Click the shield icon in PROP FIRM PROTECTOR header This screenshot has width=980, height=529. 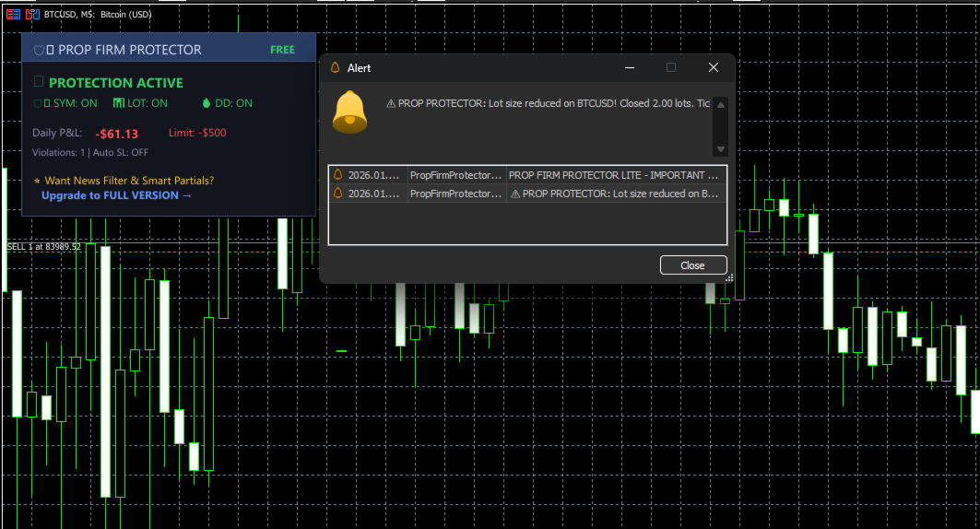coord(39,50)
